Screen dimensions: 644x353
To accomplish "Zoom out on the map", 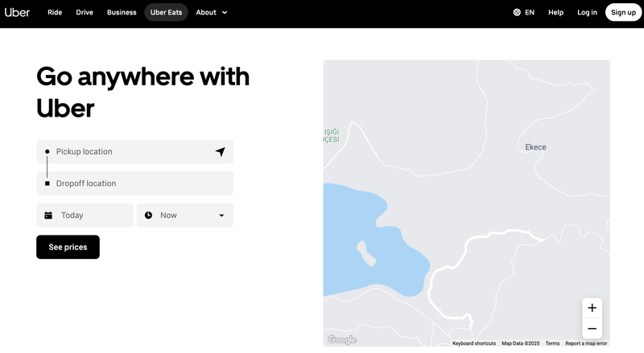I will click(592, 328).
